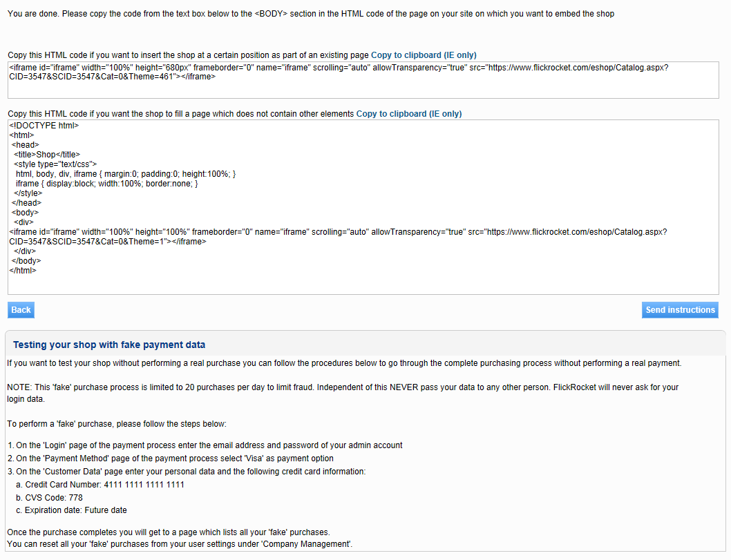Click the 'You are done' instruction text at top
The height and width of the screenshot is (560, 731).
(310, 14)
